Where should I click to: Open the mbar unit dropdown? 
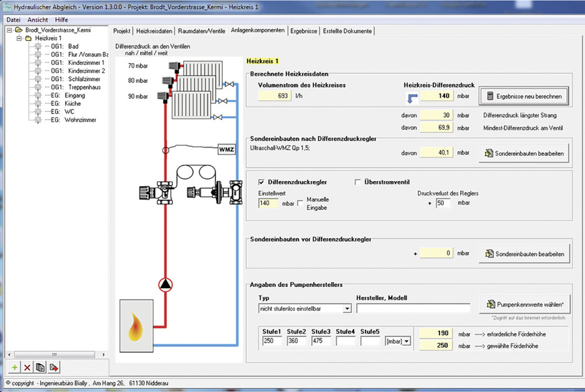(x=406, y=341)
